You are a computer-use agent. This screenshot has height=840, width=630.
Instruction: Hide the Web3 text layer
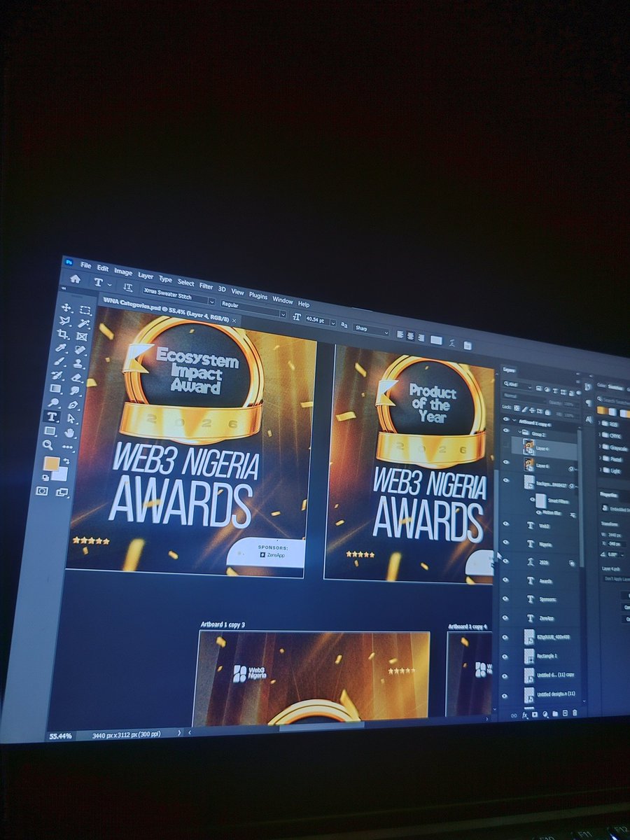point(506,524)
